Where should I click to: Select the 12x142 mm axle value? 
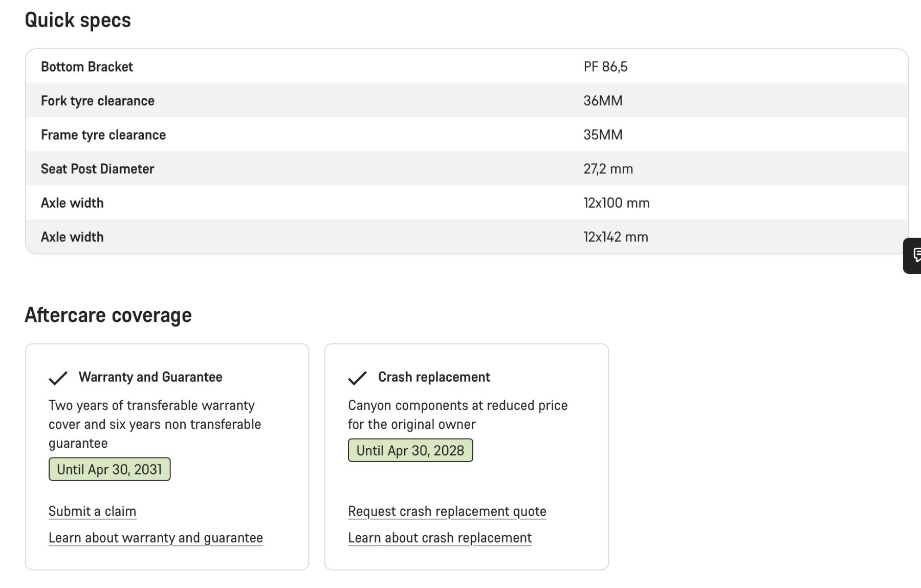point(616,237)
